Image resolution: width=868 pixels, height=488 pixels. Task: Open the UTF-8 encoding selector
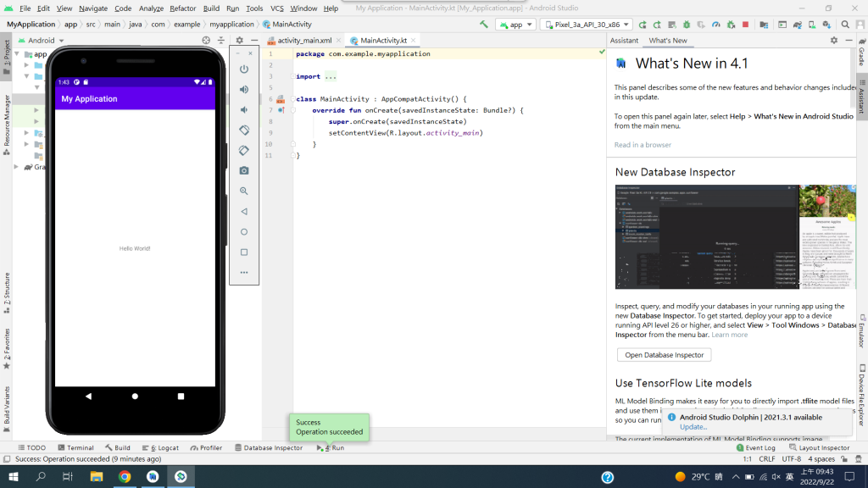coord(792,459)
